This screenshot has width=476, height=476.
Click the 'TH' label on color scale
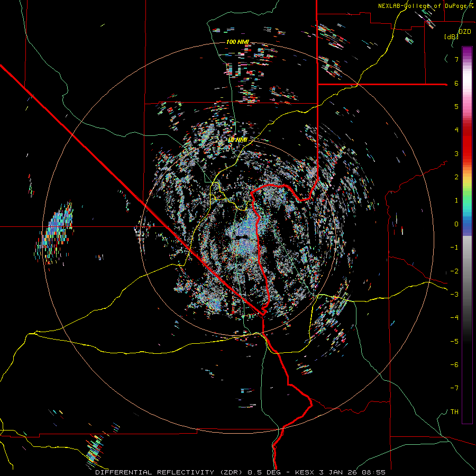click(454, 412)
